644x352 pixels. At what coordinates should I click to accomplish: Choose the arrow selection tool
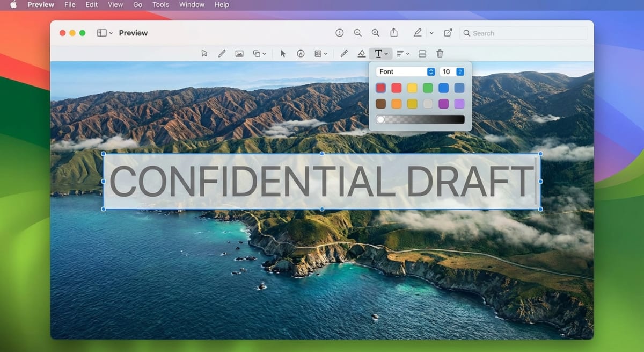[283, 53]
